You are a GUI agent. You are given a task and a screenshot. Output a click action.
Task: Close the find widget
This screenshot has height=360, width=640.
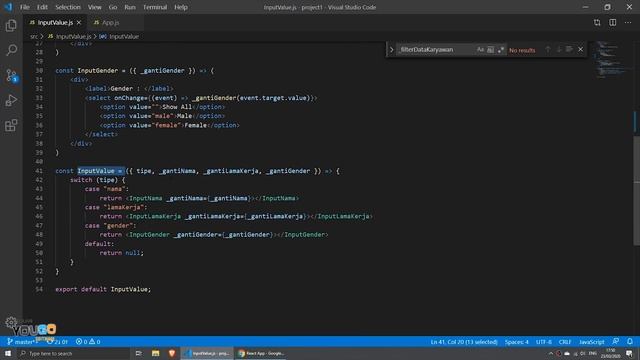coord(580,49)
